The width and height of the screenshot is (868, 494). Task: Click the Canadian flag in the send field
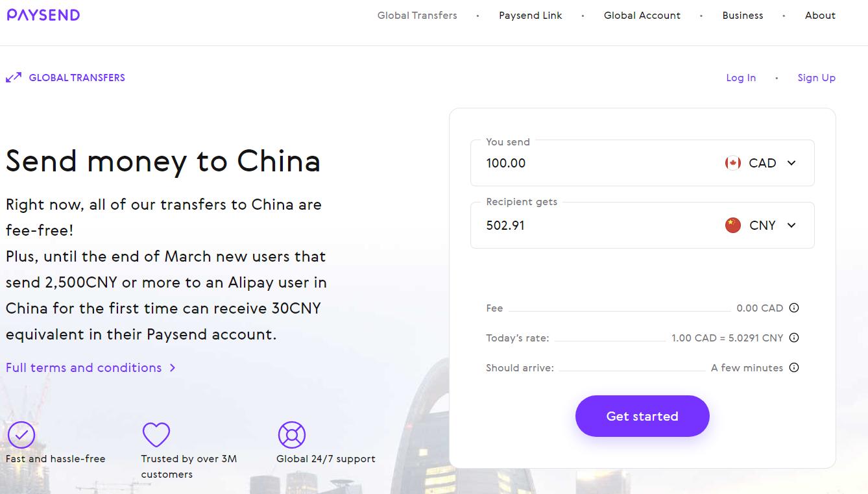click(x=732, y=163)
